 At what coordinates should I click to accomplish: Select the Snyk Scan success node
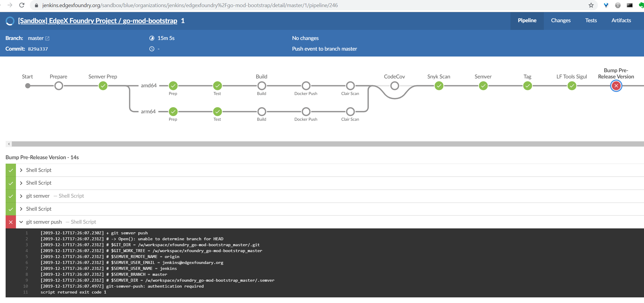click(439, 86)
